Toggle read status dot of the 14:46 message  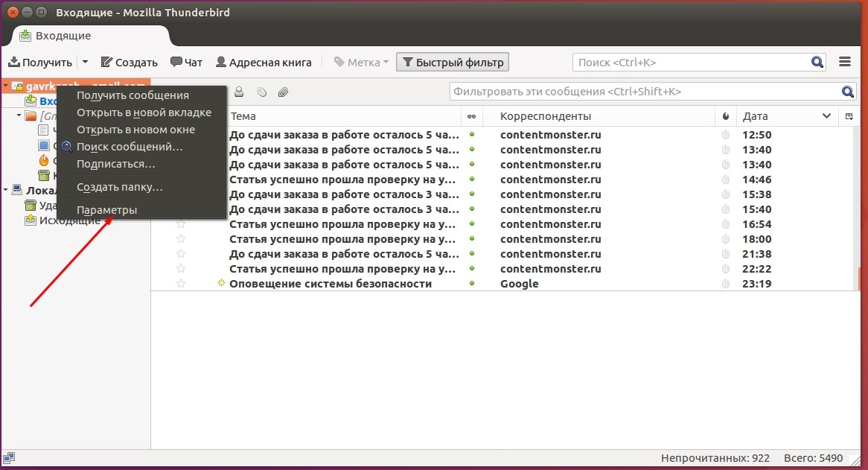point(472,180)
